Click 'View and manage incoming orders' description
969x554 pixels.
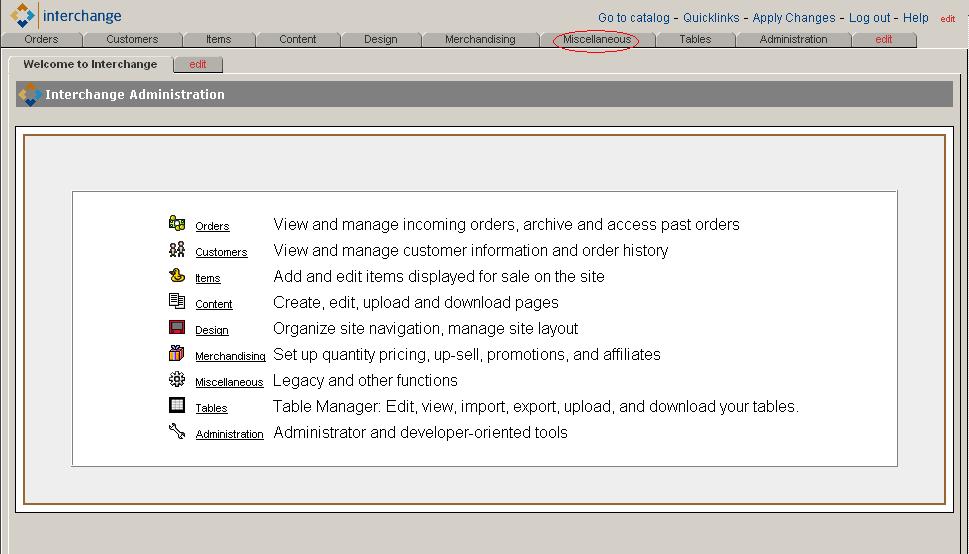click(x=506, y=224)
